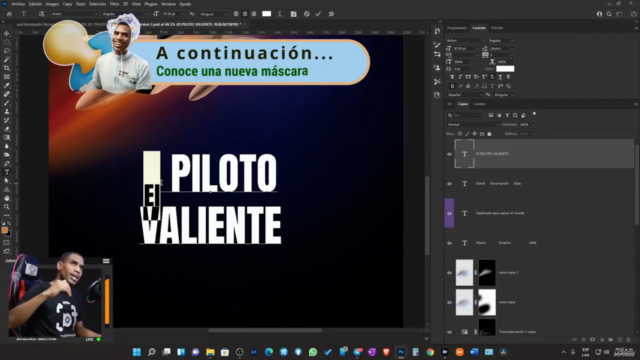Click the Character panel text color swatch
Screen dimensions: 640x360
pos(505,69)
